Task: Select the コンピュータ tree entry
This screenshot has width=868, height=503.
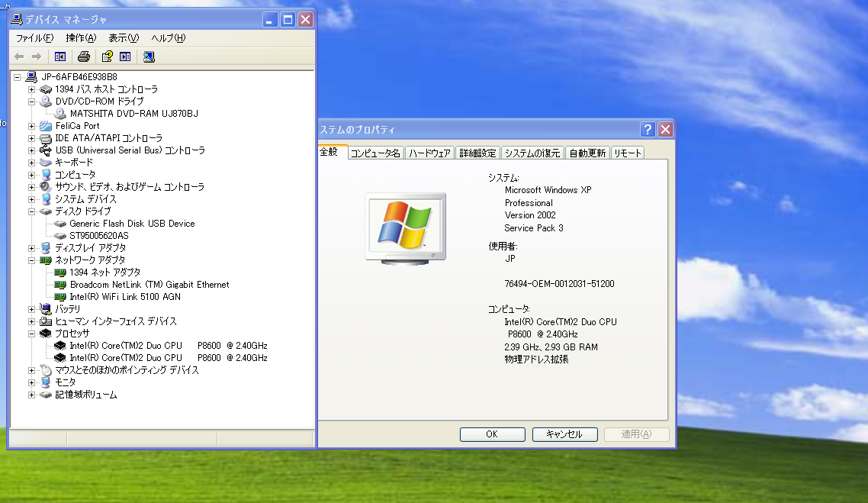Action: (76, 175)
